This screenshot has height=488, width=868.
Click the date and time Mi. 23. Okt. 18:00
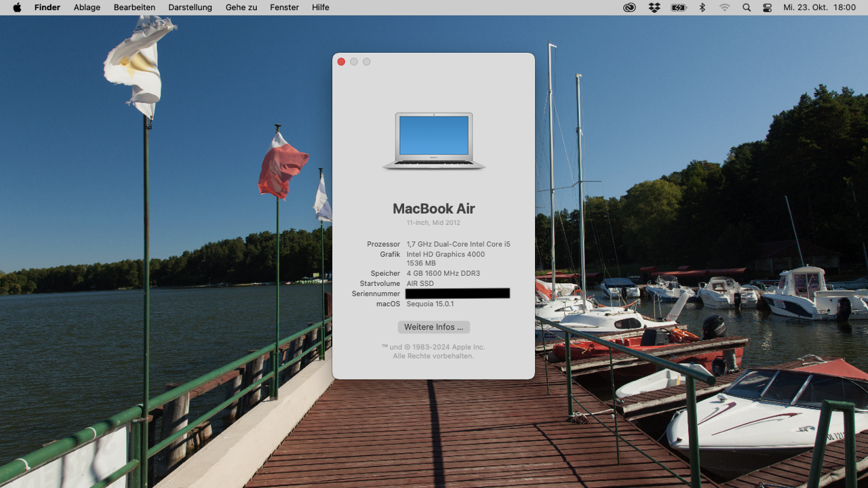click(x=819, y=7)
